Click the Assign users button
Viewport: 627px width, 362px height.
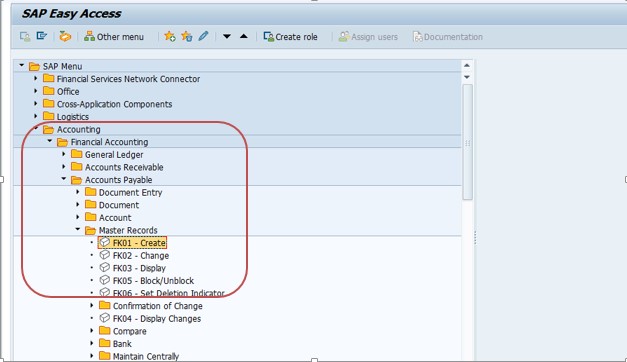[x=368, y=37]
